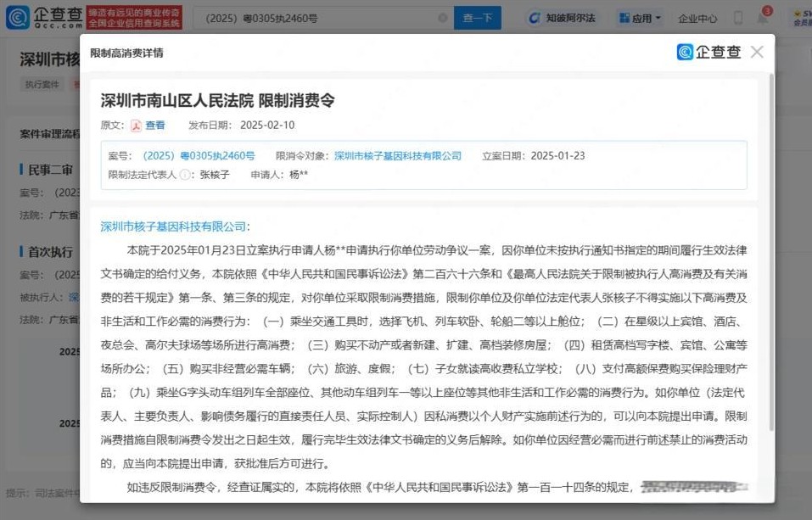
Task: Select 执行案件 tag in the background page
Action: pyautogui.click(x=42, y=85)
